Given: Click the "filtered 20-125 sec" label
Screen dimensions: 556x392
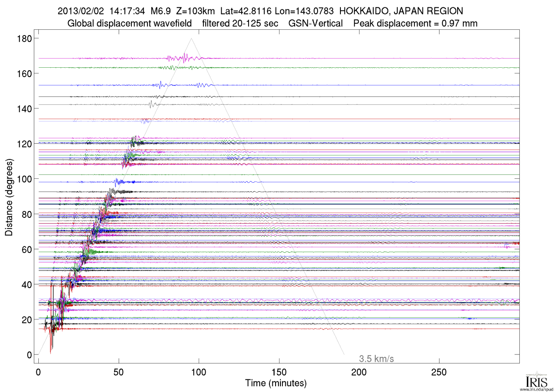Looking at the screenshot, I should click(240, 24).
